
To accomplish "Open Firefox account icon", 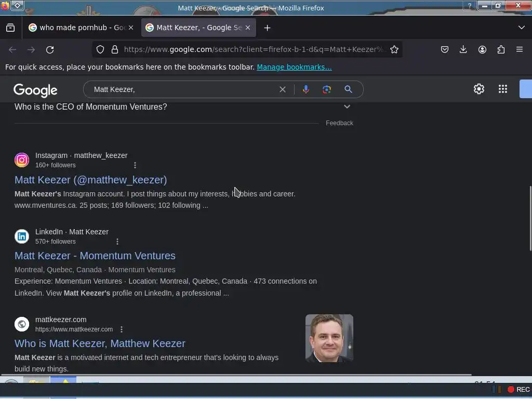I will (482, 49).
